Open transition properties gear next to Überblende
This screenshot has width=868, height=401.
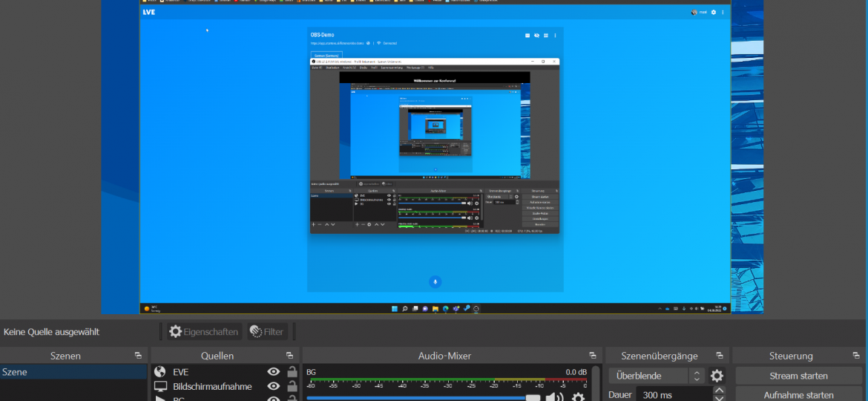pos(717,376)
